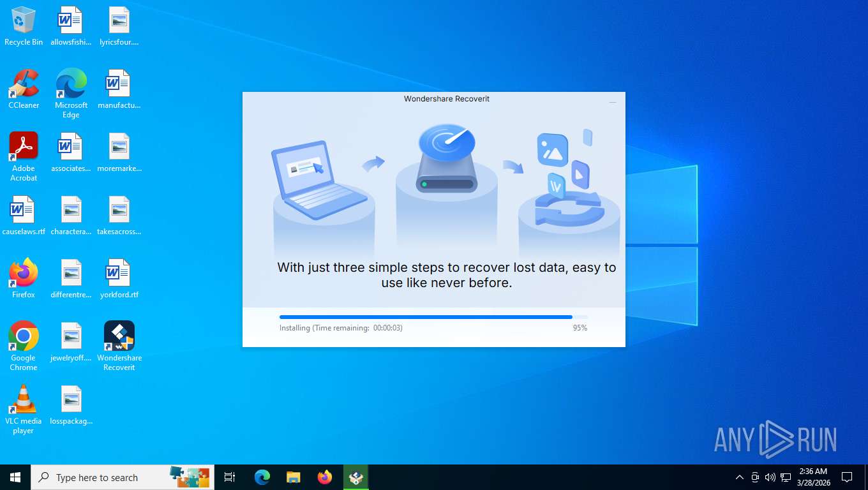This screenshot has height=490, width=868.
Task: Open the network status tray icon
Action: (786, 477)
